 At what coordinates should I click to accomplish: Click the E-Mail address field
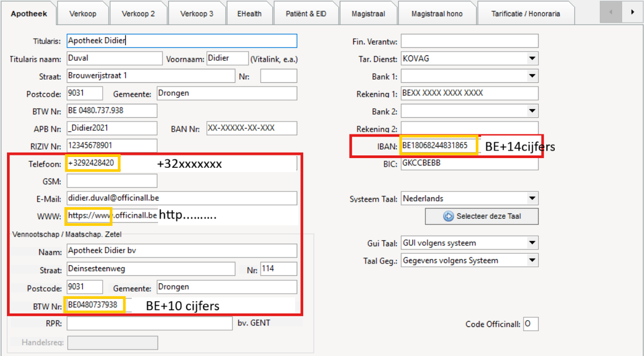coord(182,198)
